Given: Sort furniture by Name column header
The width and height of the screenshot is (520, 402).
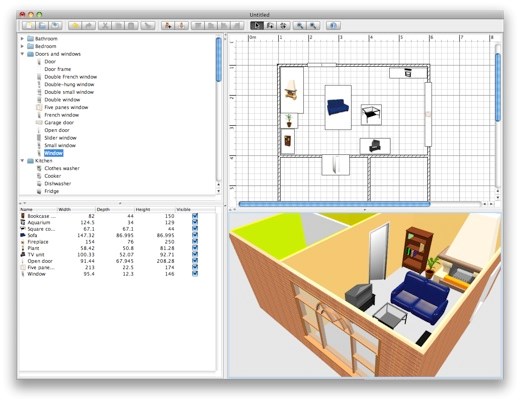Looking at the screenshot, I should (38, 210).
